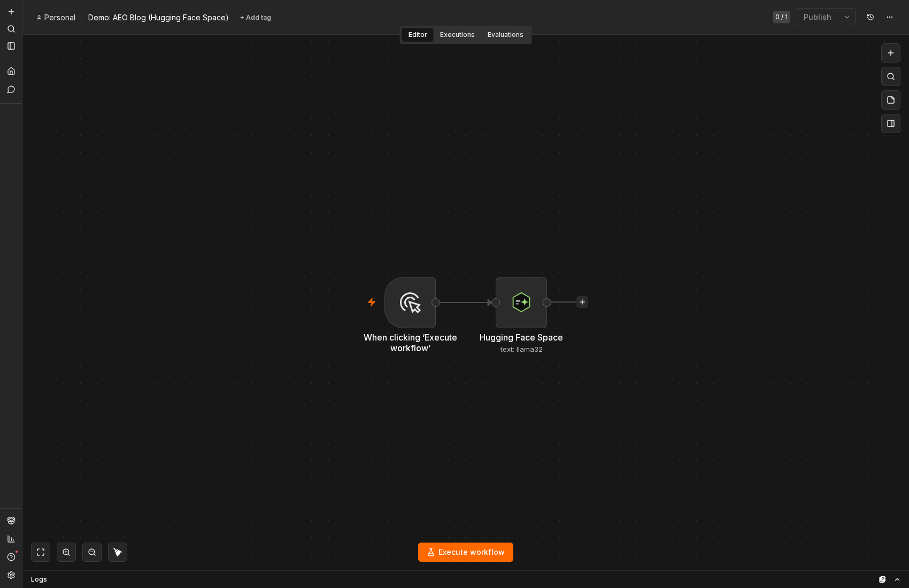Screen dimensions: 909x588
Task: Open insights bar chart icon
Action: click(11, 539)
